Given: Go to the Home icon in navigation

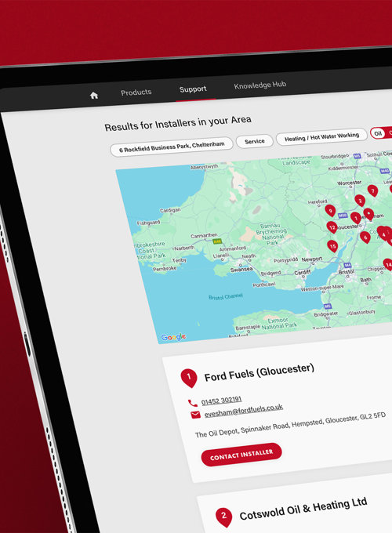Looking at the screenshot, I should pos(94,95).
